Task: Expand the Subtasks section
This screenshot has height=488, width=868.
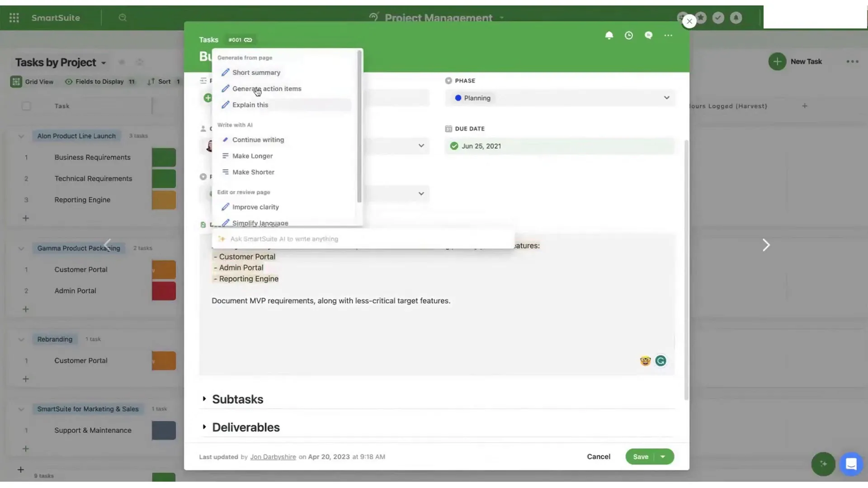Action: click(204, 399)
